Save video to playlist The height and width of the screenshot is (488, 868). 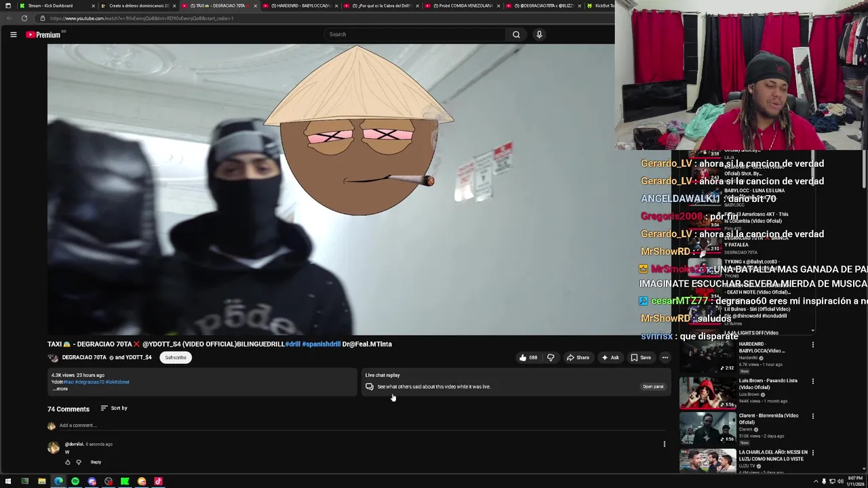641,358
